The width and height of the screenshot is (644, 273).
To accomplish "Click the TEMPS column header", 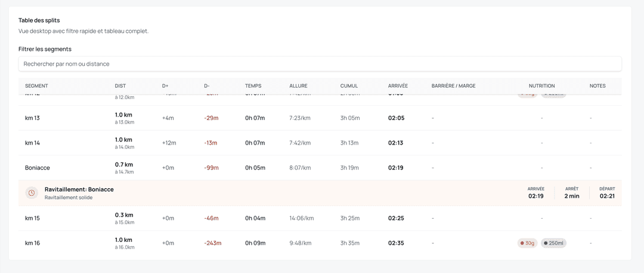I will tap(253, 86).
